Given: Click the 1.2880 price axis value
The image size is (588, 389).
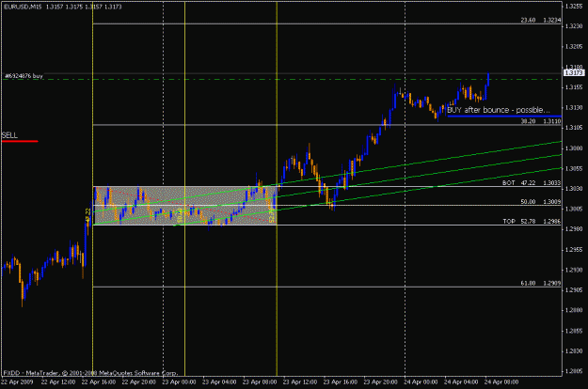Looking at the screenshot, I should 574,310.
